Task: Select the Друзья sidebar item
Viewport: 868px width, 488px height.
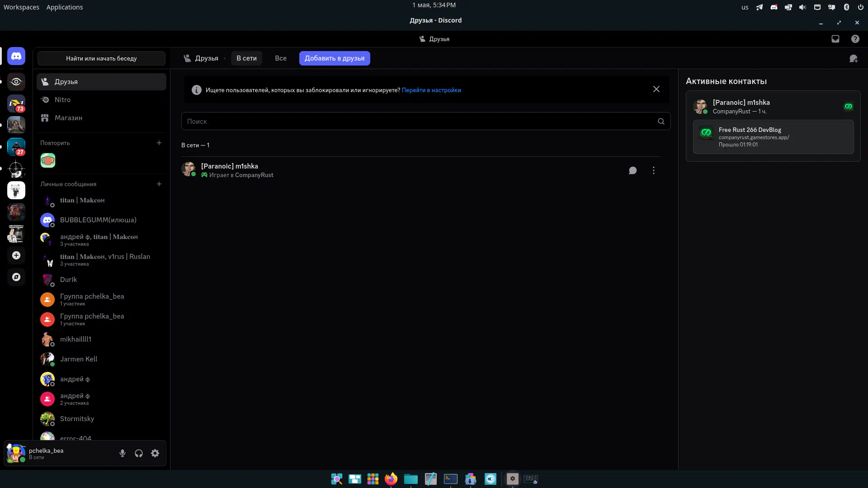Action: click(x=101, y=82)
